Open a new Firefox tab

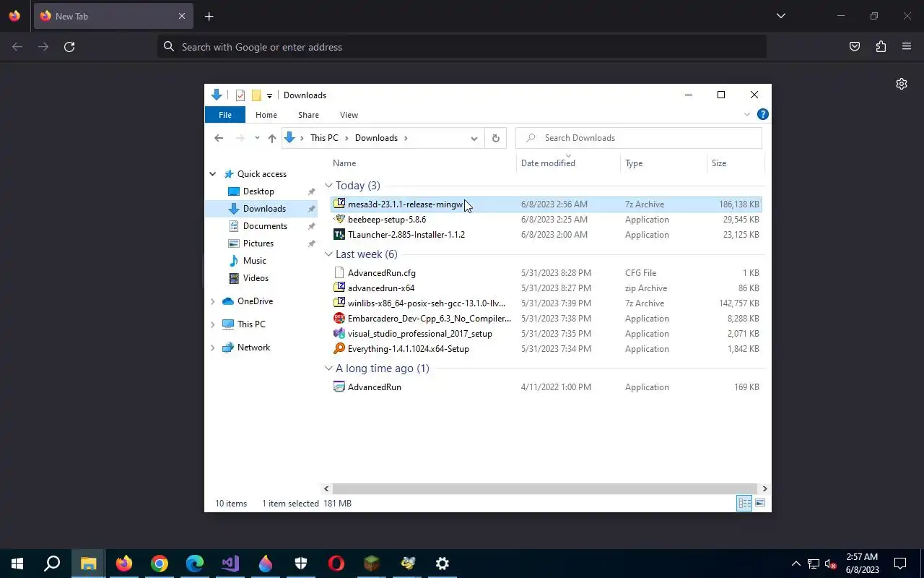tap(209, 16)
